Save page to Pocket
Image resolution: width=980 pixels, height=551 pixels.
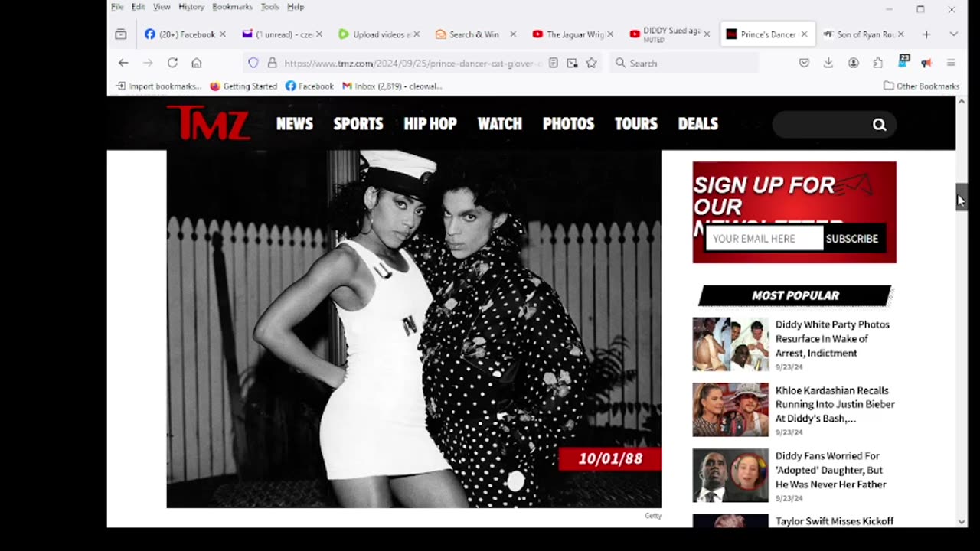804,63
